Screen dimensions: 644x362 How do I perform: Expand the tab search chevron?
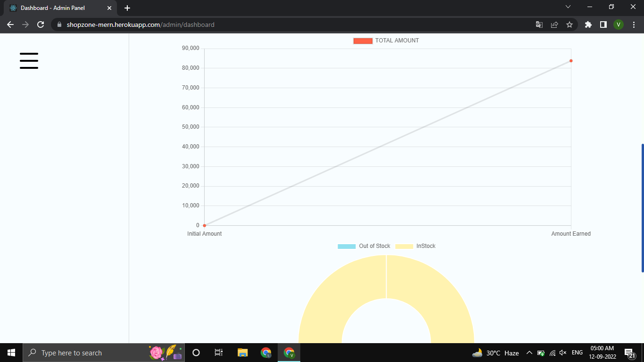[568, 7]
